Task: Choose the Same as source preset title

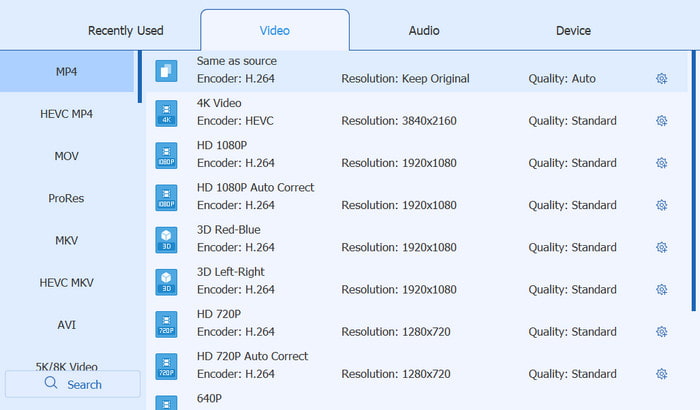Action: [237, 61]
